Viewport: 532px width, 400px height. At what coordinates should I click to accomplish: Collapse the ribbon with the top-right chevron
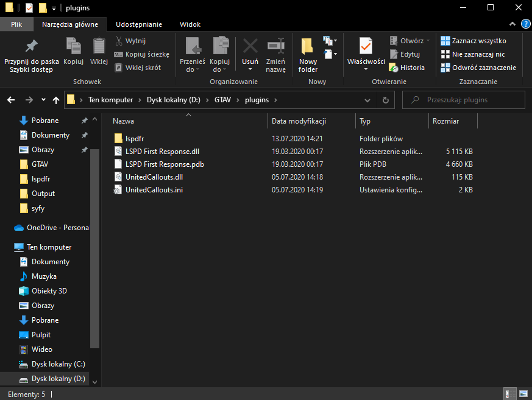tap(512, 24)
